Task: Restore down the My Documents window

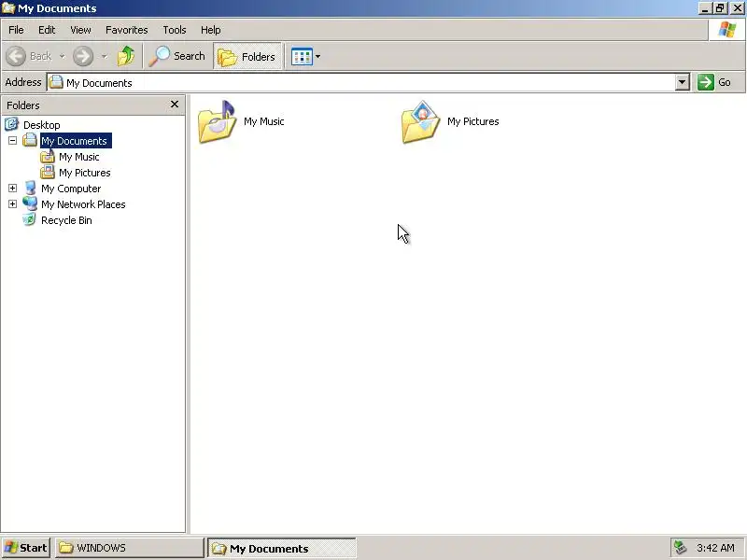Action: coord(720,8)
